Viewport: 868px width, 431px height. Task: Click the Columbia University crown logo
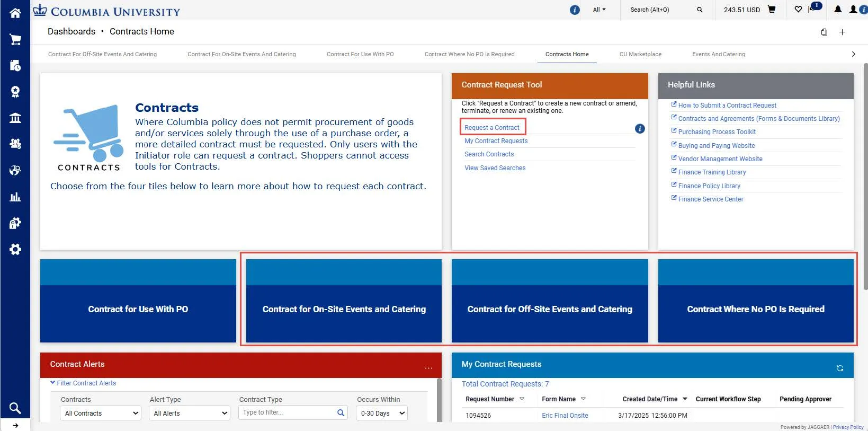pyautogui.click(x=40, y=10)
